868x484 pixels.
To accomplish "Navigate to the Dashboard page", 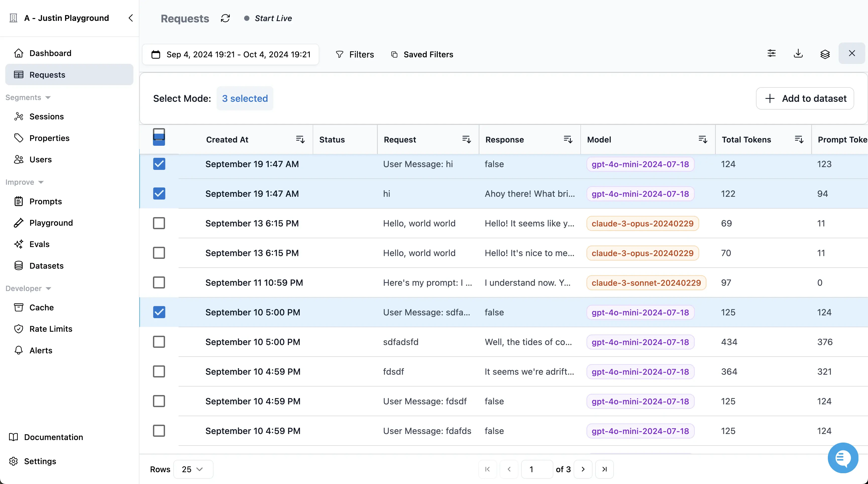I will 50,53.
